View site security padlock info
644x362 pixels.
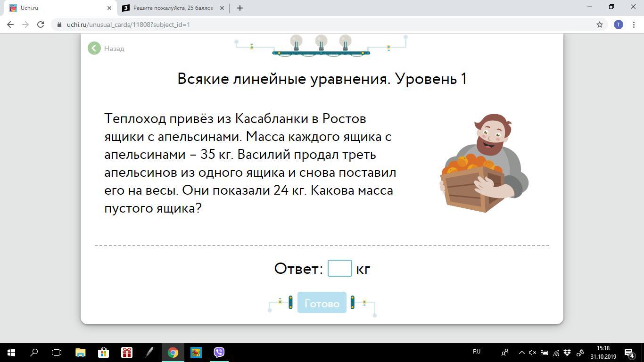tap(59, 25)
